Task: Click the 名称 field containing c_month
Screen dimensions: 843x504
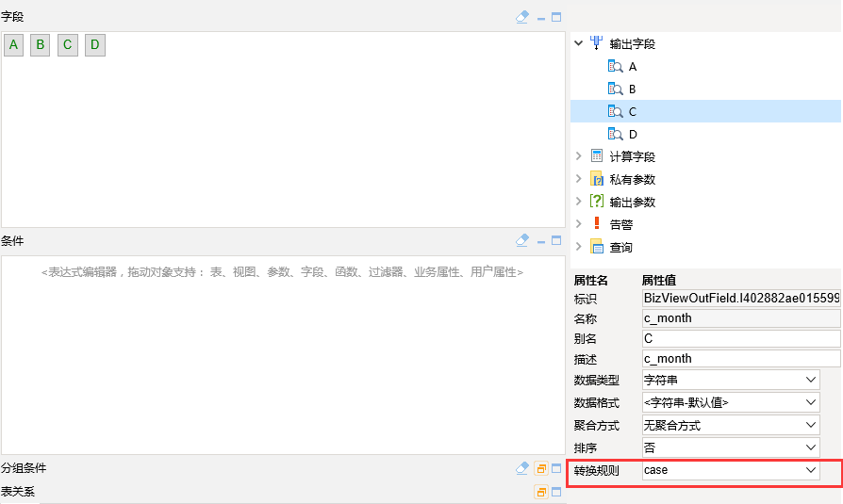Action: coord(741,318)
